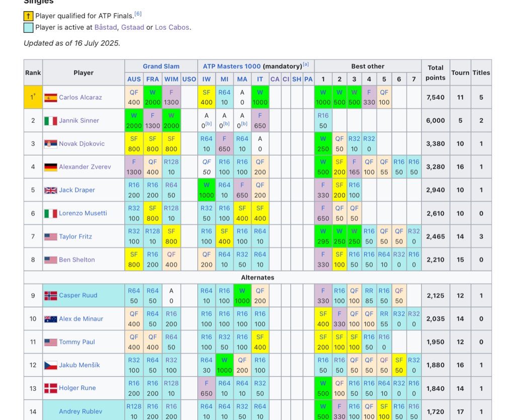Open the FRA column header link
Image resolution: width=515 pixels, height=420 pixels.
[152, 79]
